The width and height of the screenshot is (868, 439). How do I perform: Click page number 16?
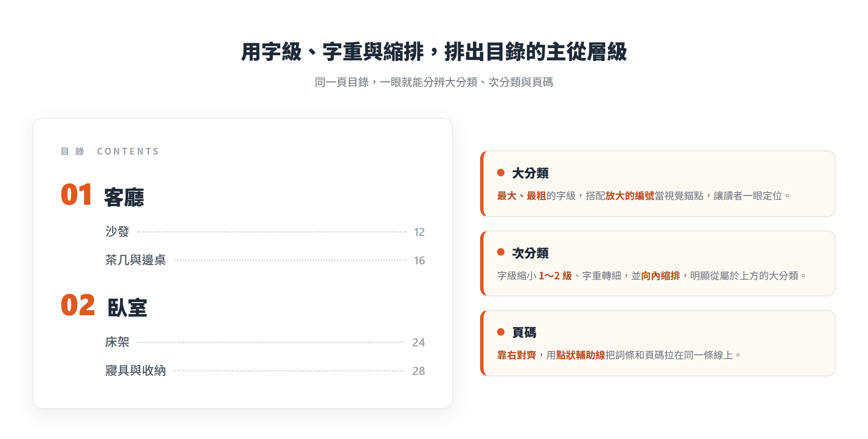coord(419,261)
